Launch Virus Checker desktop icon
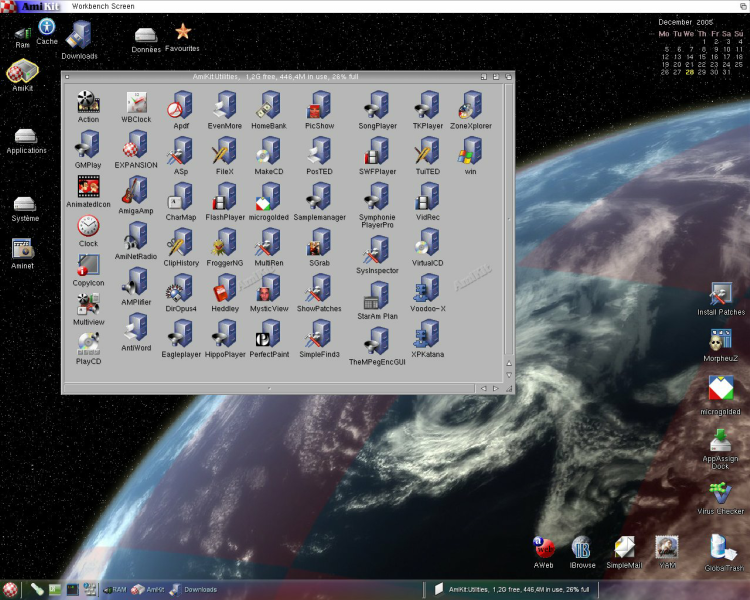This screenshot has width=750, height=600. click(x=720, y=493)
